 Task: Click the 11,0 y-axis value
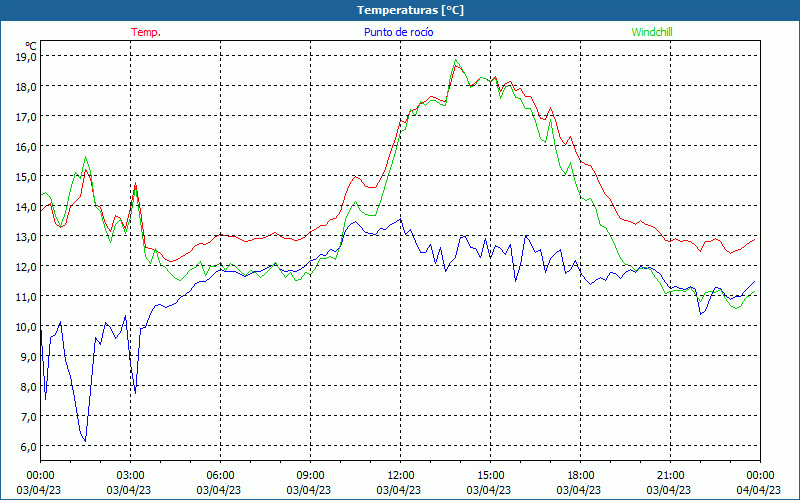click(26, 296)
